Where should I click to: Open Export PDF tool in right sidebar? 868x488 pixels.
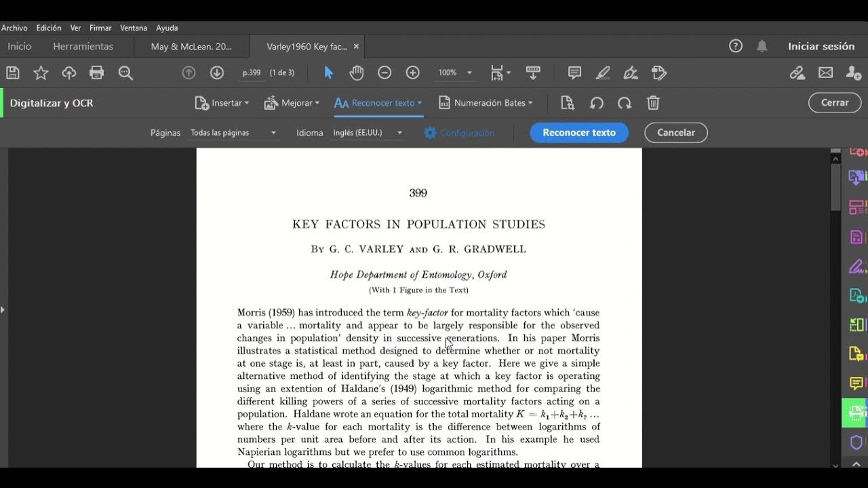coord(856,178)
